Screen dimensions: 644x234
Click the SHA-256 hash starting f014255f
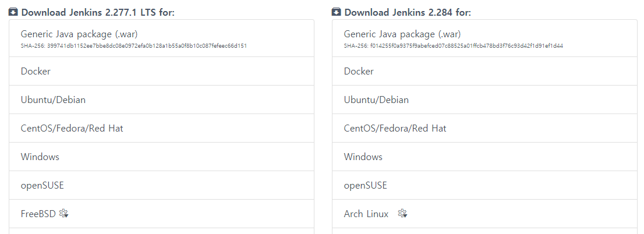(466, 46)
